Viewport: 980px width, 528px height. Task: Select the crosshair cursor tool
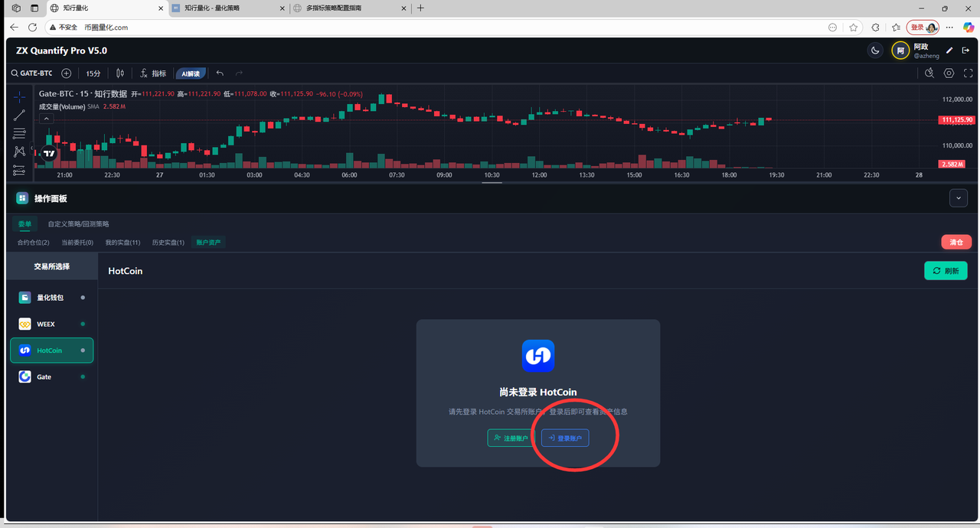[x=19, y=97]
